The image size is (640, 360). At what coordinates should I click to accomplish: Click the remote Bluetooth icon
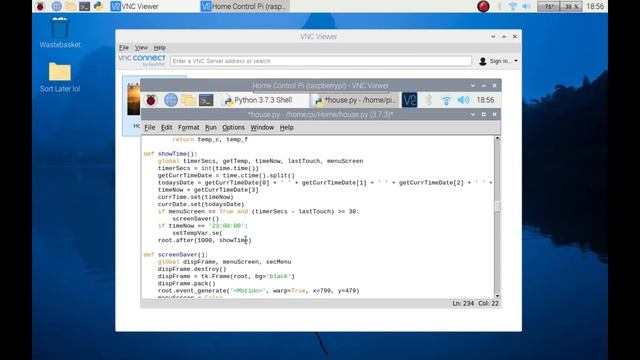click(428, 100)
